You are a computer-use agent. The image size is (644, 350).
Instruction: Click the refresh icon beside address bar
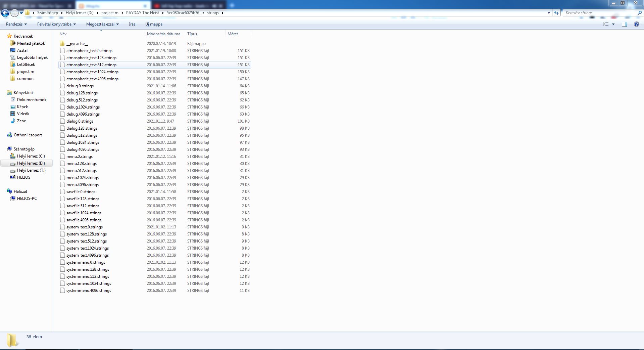[556, 13]
